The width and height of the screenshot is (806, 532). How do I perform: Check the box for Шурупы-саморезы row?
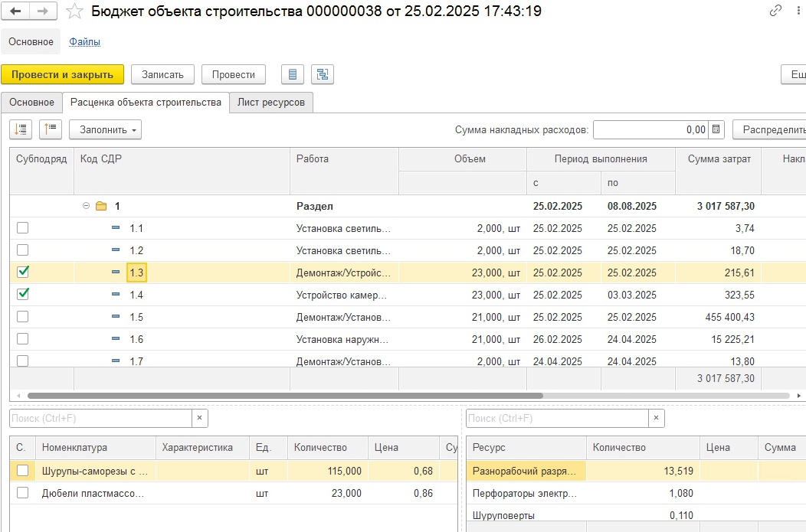click(23, 470)
